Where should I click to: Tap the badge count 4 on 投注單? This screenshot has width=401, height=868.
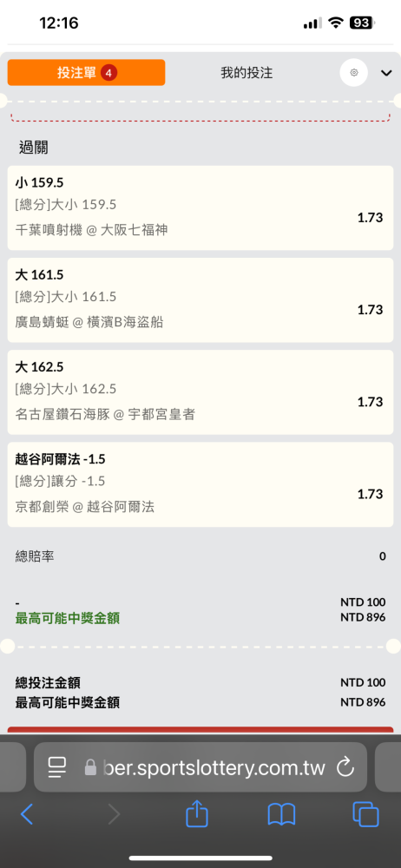(109, 73)
